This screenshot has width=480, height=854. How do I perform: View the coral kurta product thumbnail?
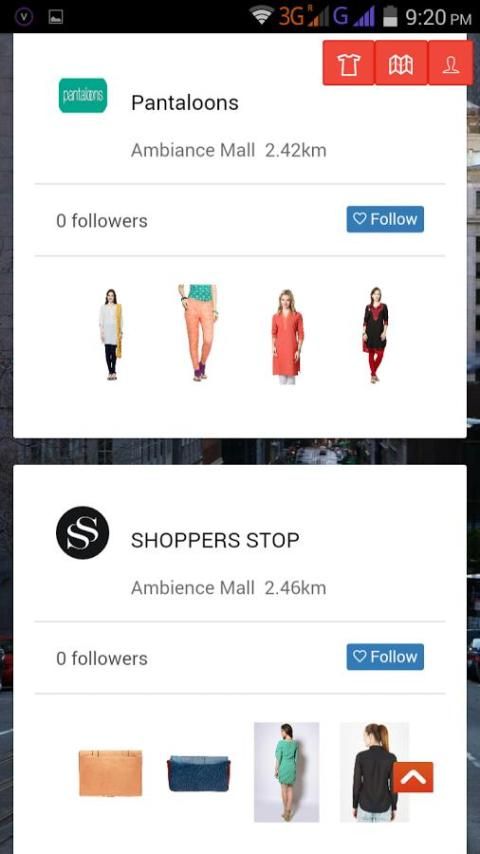click(287, 337)
